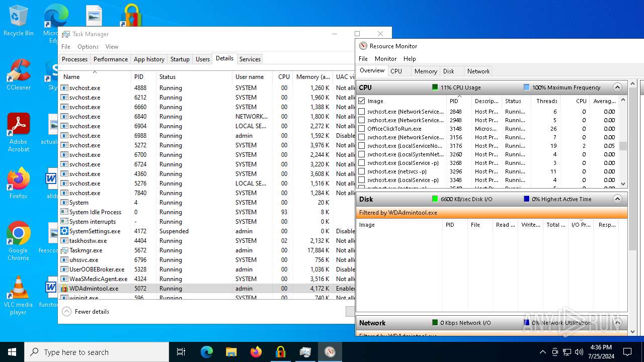The width and height of the screenshot is (644, 362).
Task: Open Google Chrome desktop shortcut
Action: pyautogui.click(x=18, y=241)
